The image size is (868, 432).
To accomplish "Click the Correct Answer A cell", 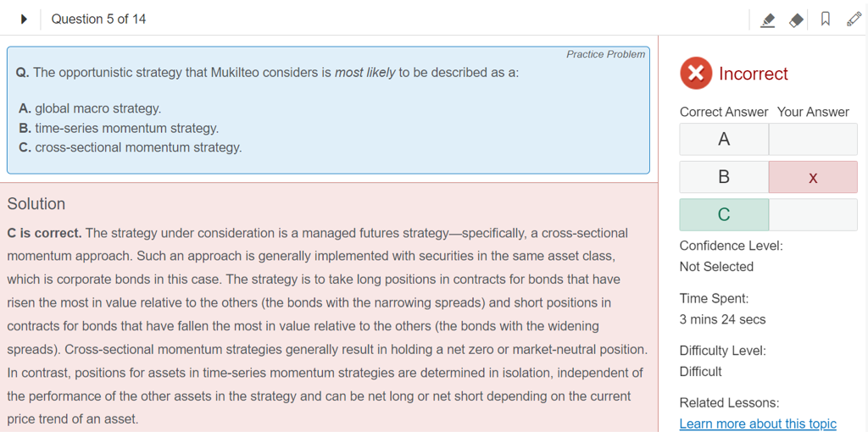I will tap(724, 140).
